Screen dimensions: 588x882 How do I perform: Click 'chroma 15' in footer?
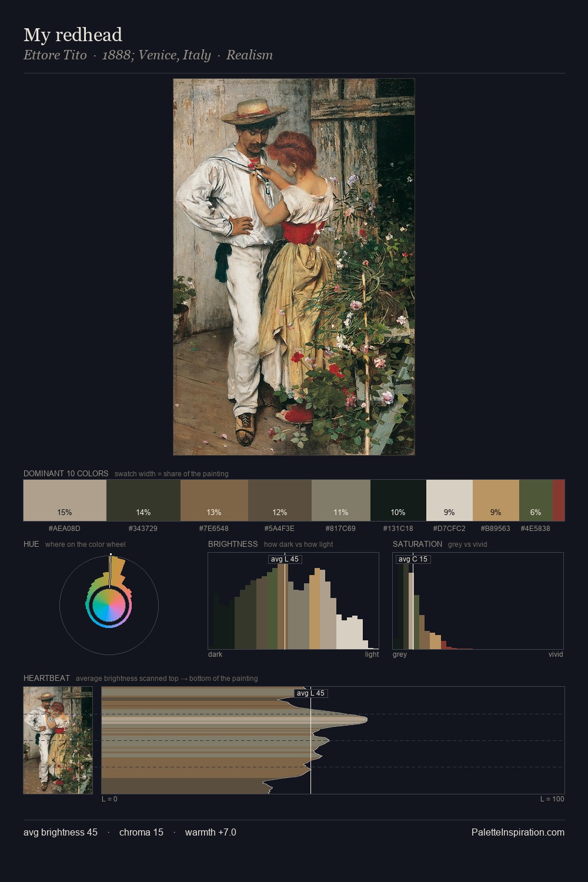click(141, 833)
